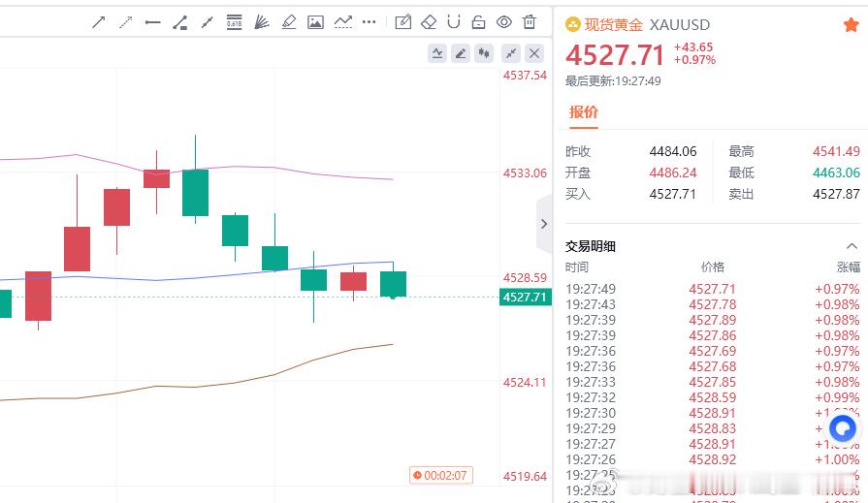
Task: Click the 买入 price 4527.71
Action: click(673, 194)
